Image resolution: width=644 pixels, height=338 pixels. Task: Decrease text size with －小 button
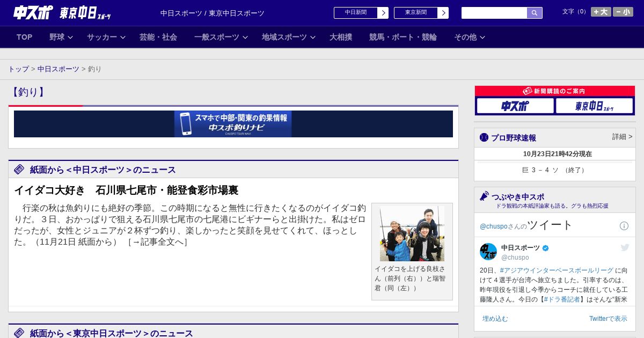coord(623,12)
